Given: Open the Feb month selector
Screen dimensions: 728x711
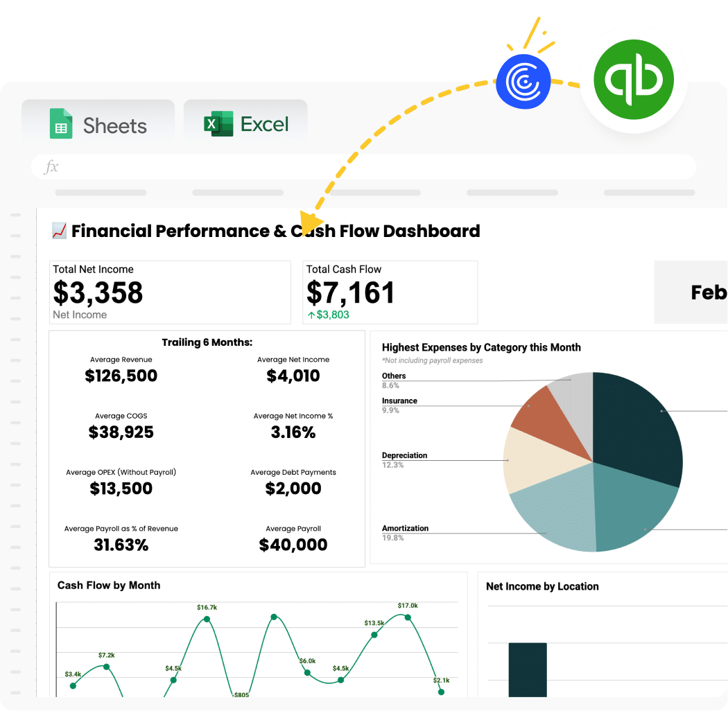Looking at the screenshot, I should 707,292.
